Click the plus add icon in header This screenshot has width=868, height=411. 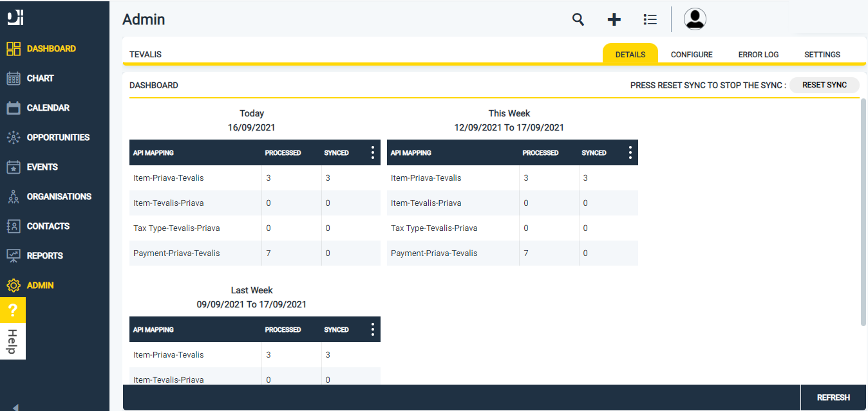tap(614, 19)
